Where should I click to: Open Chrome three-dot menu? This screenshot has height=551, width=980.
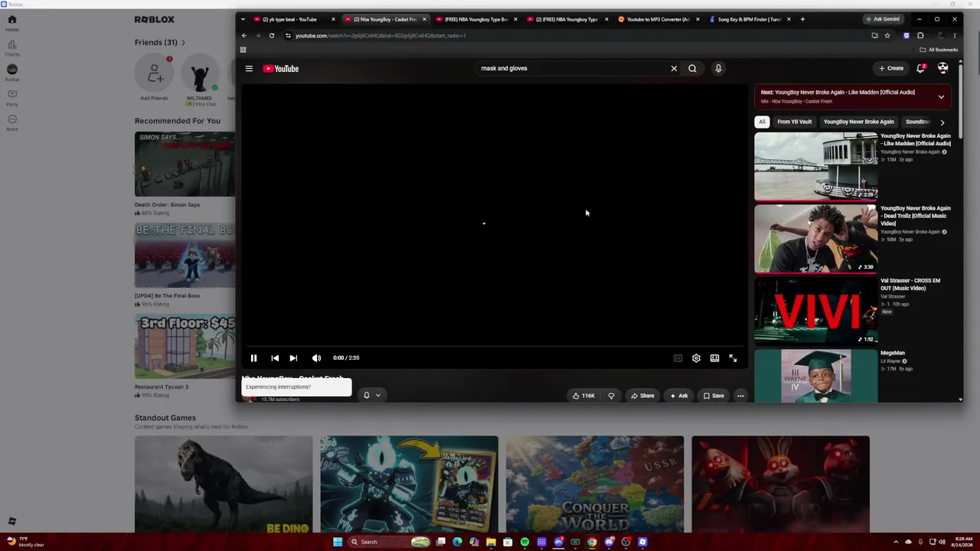pos(954,35)
